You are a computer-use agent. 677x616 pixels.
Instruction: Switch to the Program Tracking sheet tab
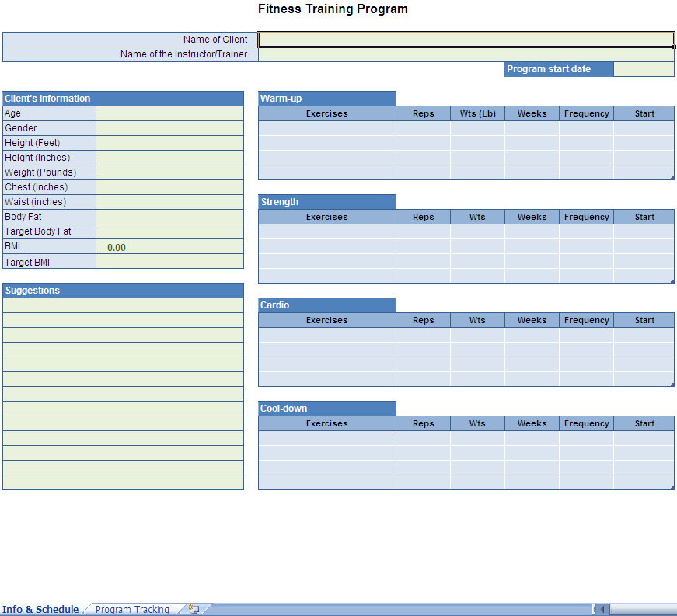pyautogui.click(x=132, y=609)
